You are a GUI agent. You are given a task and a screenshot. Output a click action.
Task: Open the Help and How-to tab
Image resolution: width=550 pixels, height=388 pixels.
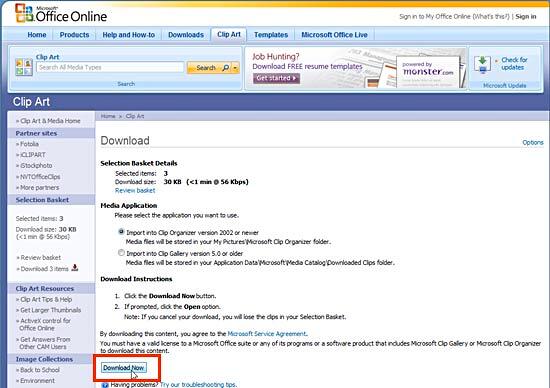(x=128, y=35)
